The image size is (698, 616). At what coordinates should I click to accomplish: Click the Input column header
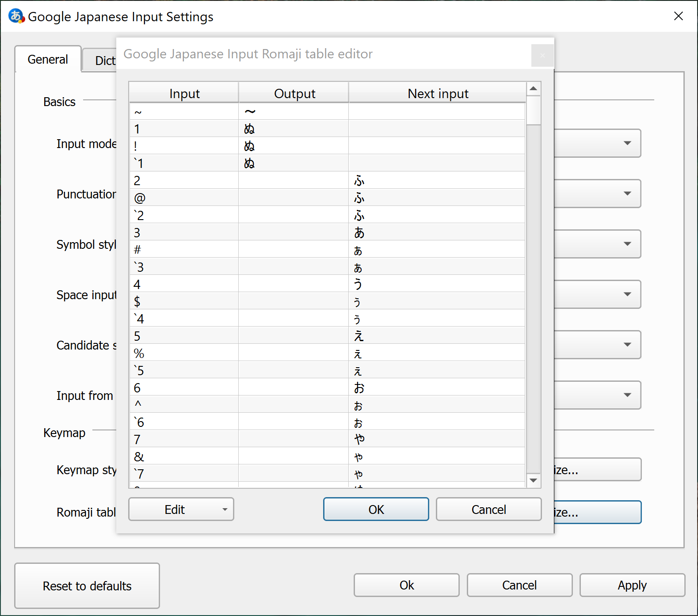pos(184,93)
